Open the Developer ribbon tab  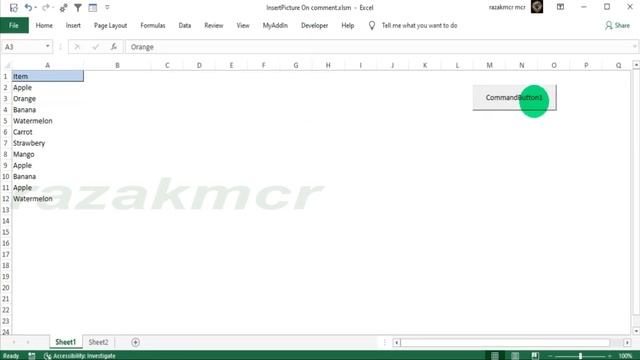coord(314,25)
